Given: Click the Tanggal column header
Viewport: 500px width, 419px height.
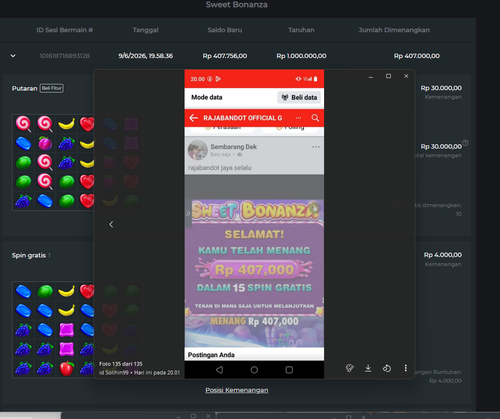Looking at the screenshot, I should [x=146, y=30].
